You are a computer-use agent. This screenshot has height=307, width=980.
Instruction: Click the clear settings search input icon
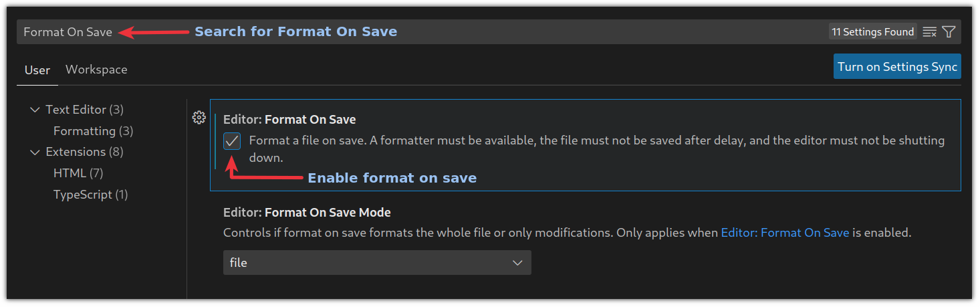point(929,32)
